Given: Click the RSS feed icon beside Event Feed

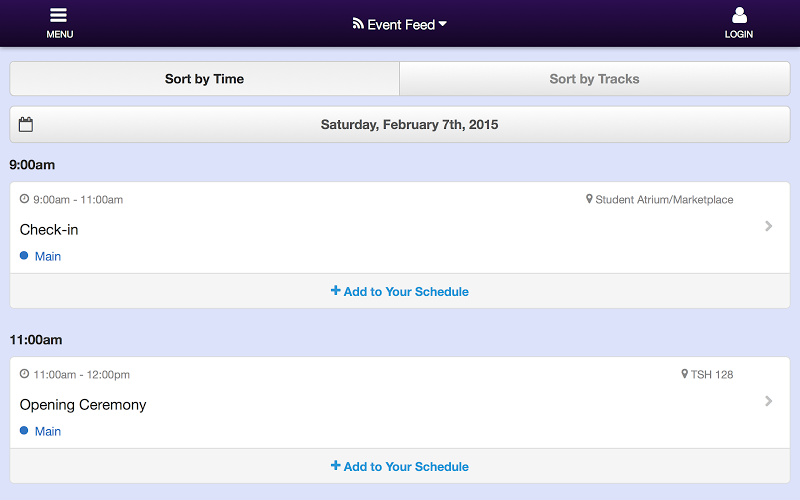Looking at the screenshot, I should point(358,24).
